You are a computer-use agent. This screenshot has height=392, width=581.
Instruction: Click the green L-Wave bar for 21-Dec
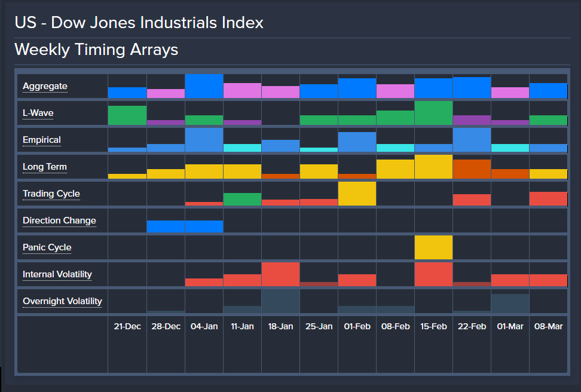[127, 115]
